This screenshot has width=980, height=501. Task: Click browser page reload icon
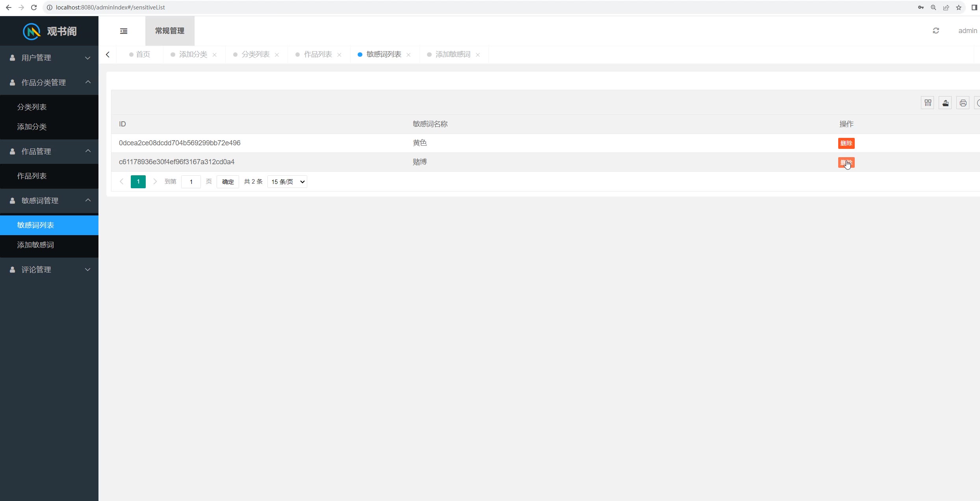34,7
